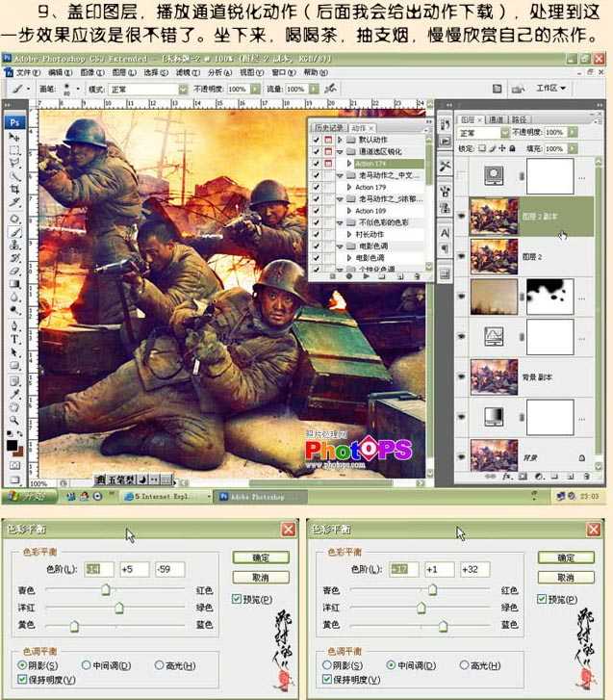Select the Crop tool

pyautogui.click(x=14, y=190)
